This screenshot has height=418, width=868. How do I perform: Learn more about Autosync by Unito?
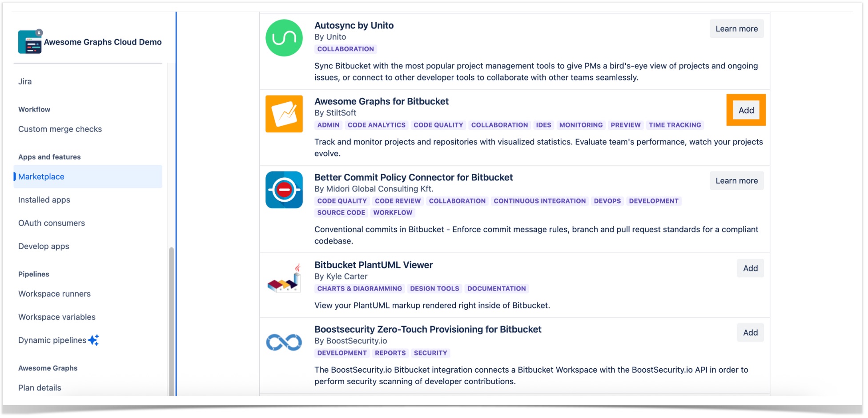tap(736, 29)
